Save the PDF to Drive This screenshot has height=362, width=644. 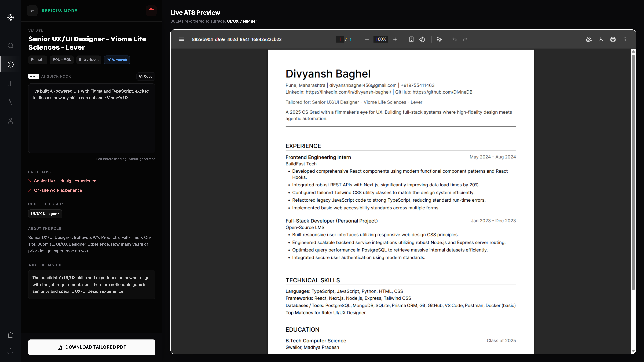(x=589, y=39)
